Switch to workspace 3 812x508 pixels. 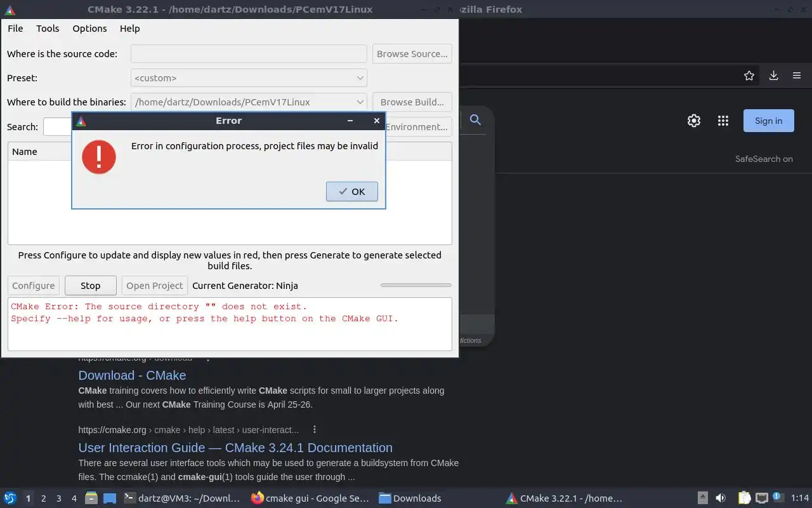(x=59, y=498)
